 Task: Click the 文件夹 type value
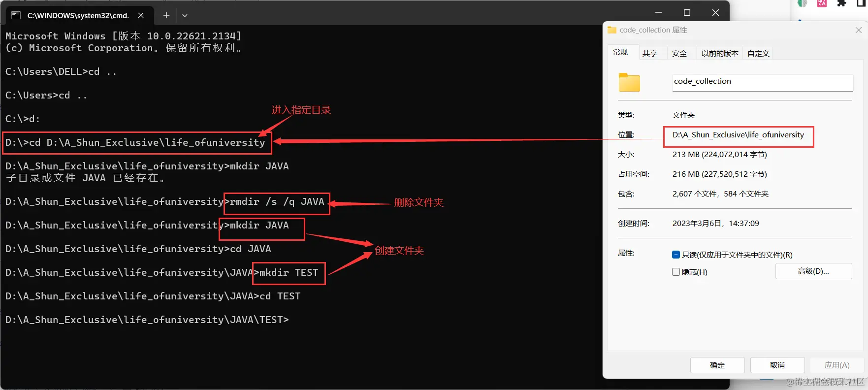point(683,115)
